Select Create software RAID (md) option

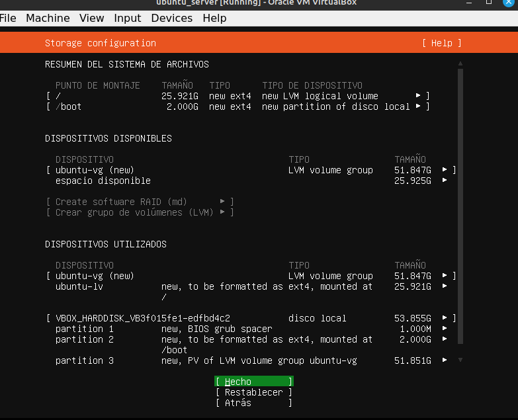coord(140,202)
